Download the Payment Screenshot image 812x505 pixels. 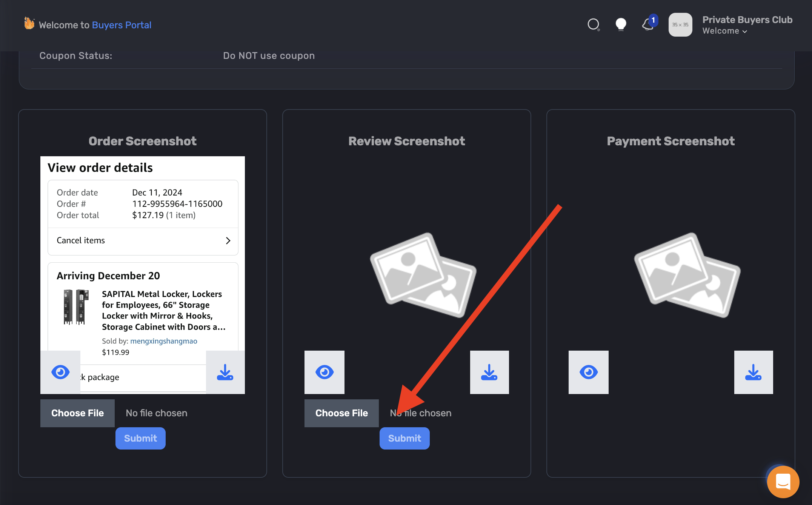[x=754, y=372]
